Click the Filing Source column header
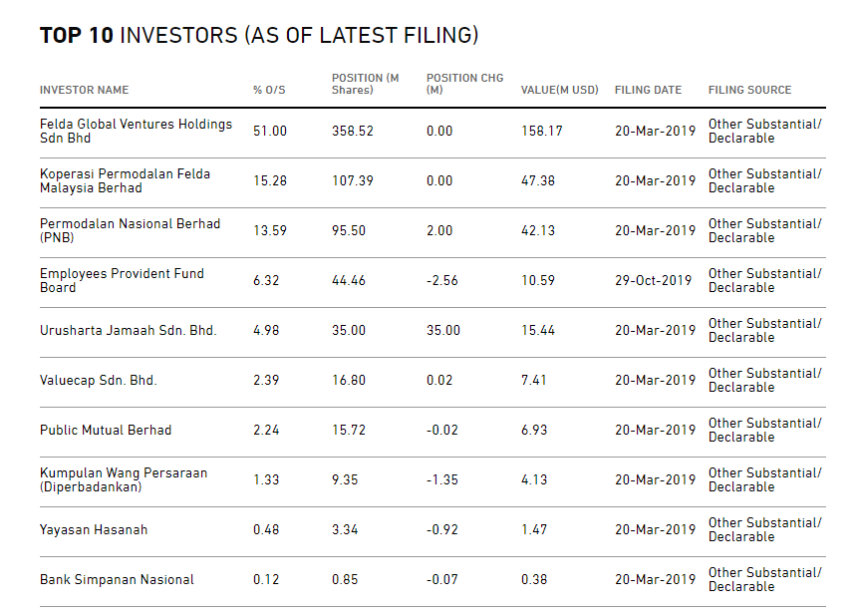This screenshot has width=859, height=616. point(749,90)
